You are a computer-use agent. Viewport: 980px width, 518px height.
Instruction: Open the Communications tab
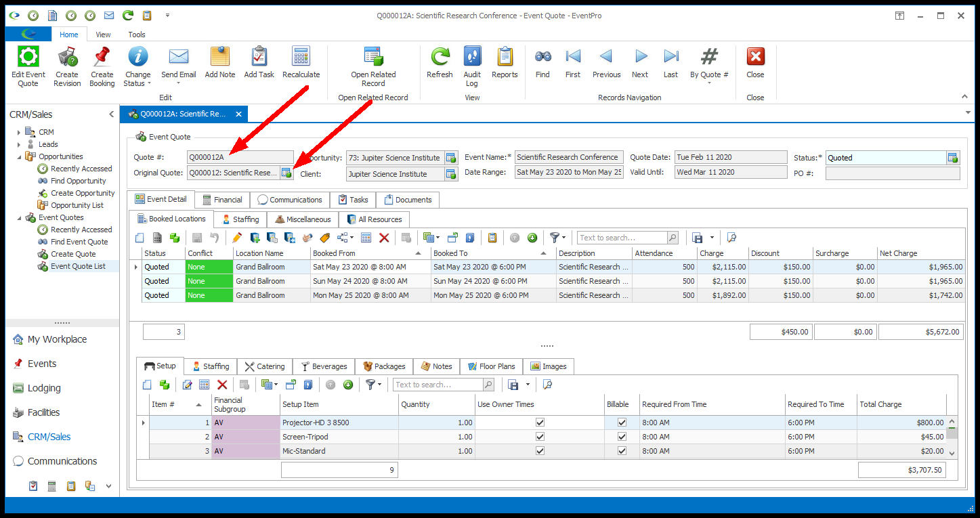tap(290, 200)
